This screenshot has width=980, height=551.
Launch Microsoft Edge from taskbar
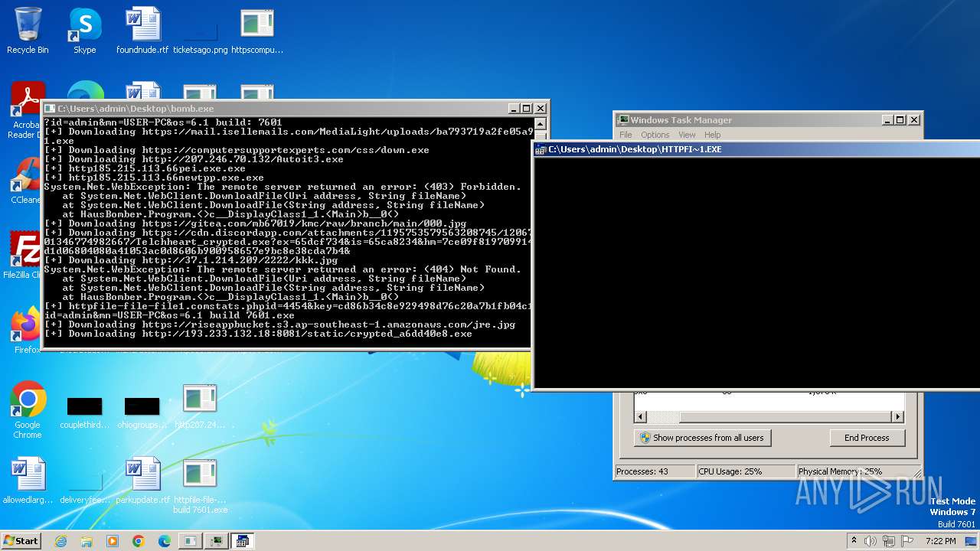[x=165, y=541]
